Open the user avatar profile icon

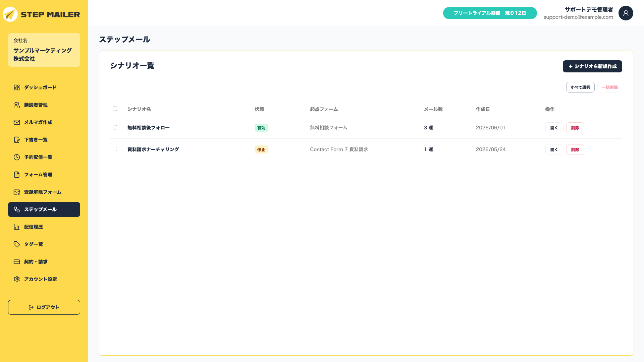pos(626,13)
